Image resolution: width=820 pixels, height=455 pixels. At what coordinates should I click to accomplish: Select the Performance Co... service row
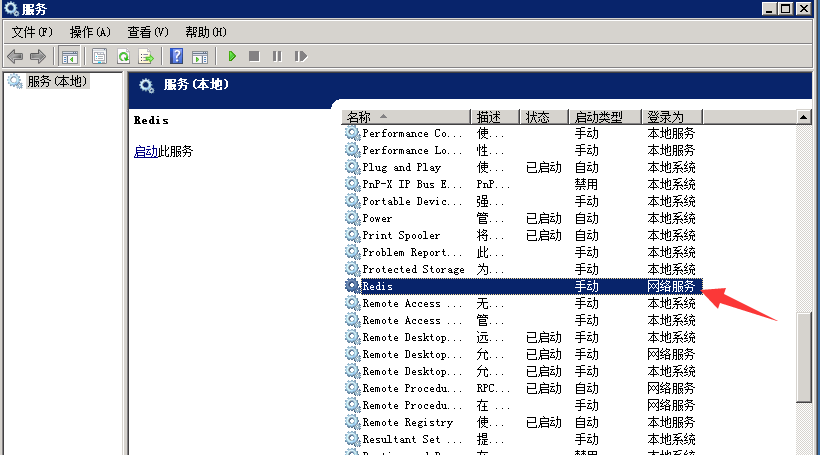(522, 133)
